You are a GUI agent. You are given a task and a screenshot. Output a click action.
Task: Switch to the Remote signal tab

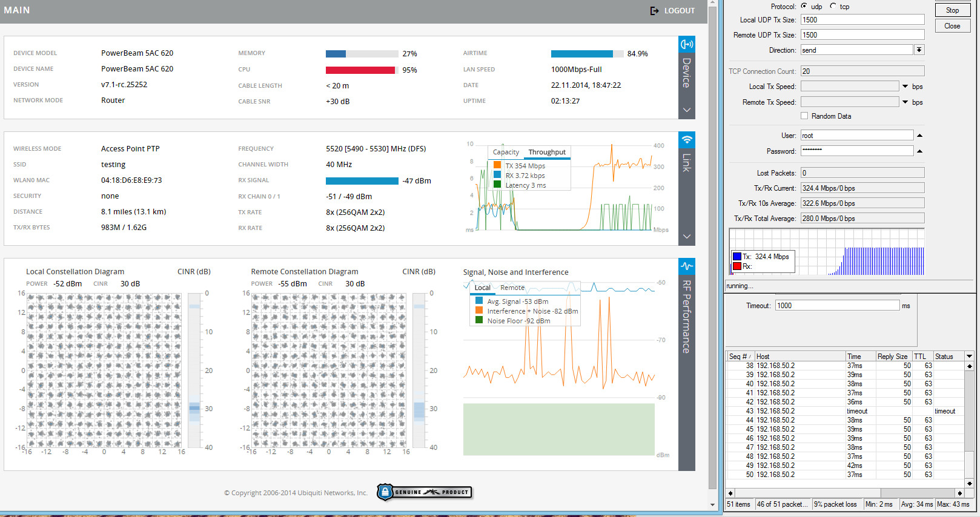pos(512,288)
